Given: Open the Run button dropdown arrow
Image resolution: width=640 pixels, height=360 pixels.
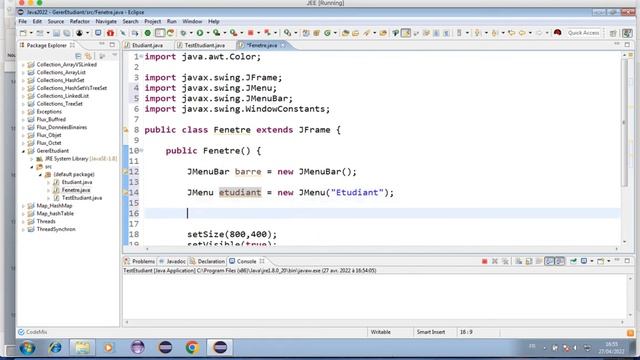Looking at the screenshot, I should [207, 33].
